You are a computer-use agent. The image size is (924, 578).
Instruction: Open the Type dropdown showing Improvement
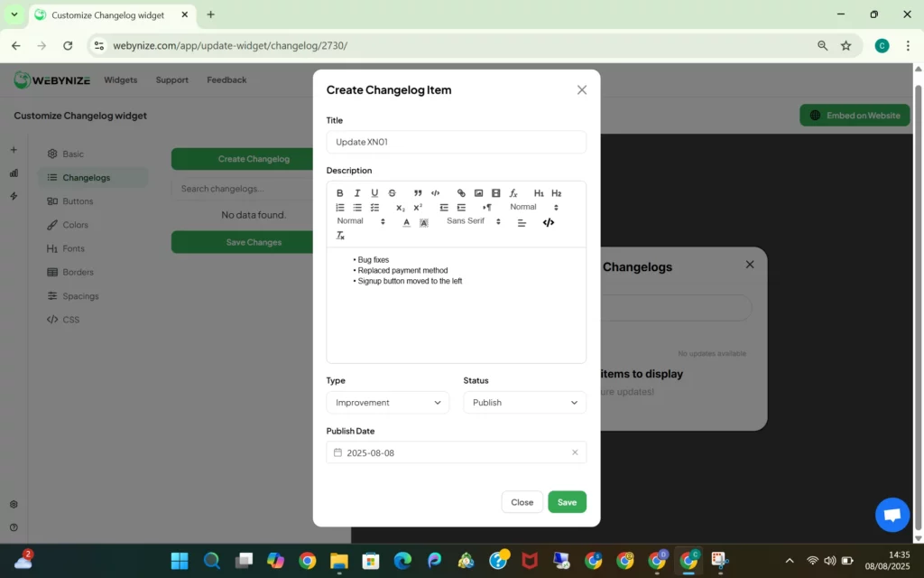387,402
